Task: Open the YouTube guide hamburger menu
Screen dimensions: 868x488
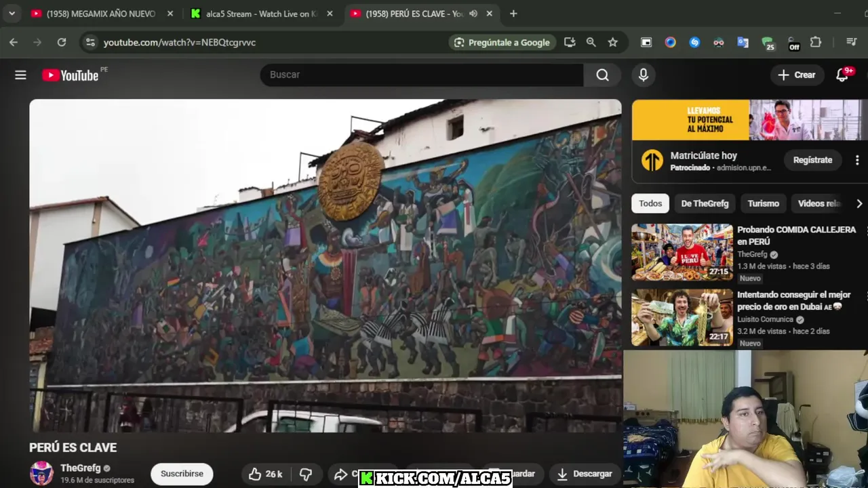Action: (x=20, y=75)
